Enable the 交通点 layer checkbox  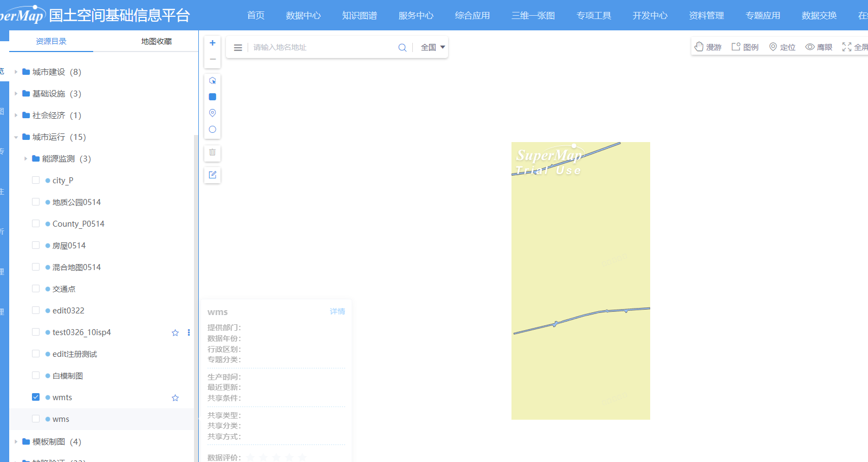36,288
